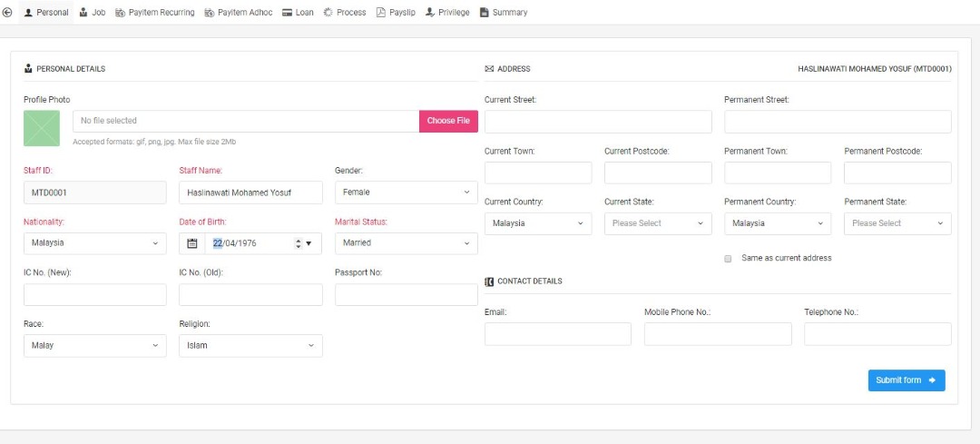980x444 pixels.
Task: Open the date picker dropdown arrow
Action: (309, 244)
